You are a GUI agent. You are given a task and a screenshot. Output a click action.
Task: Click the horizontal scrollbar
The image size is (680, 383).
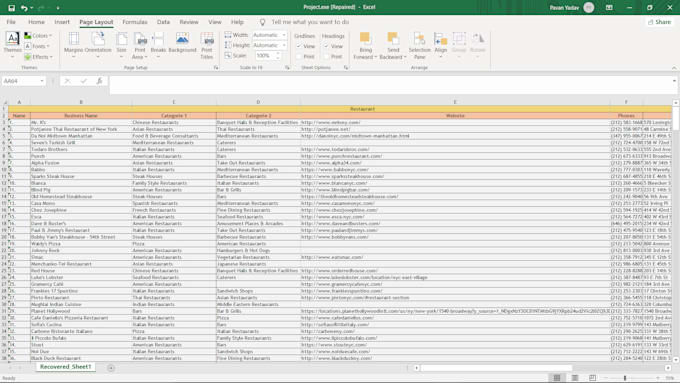[496, 368]
